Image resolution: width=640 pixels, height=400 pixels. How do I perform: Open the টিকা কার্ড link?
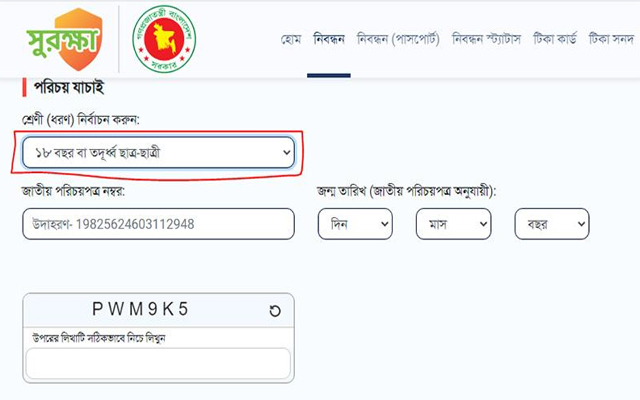555,39
